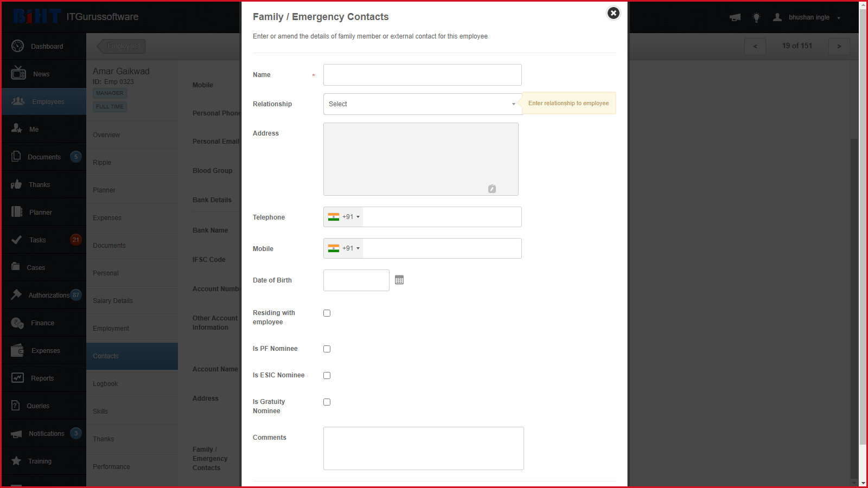
Task: Focus the Name input field
Action: [x=423, y=75]
